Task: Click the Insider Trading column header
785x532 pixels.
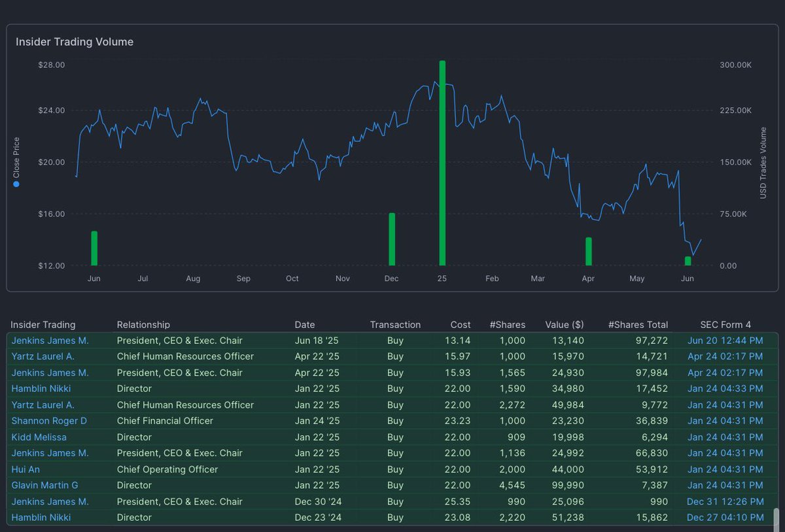Action: [x=43, y=324]
